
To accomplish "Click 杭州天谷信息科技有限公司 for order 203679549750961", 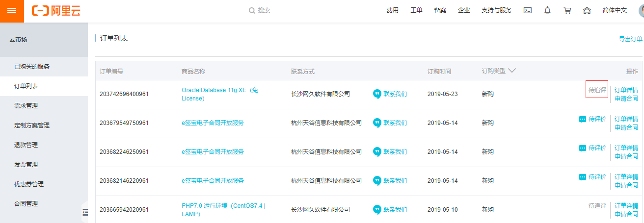I will [x=326, y=123].
